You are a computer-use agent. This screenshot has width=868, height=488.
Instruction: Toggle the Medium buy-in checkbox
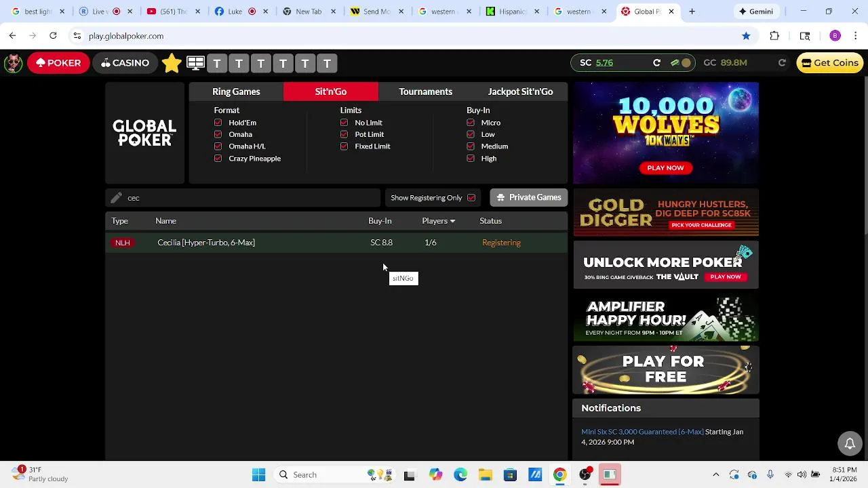pyautogui.click(x=471, y=146)
